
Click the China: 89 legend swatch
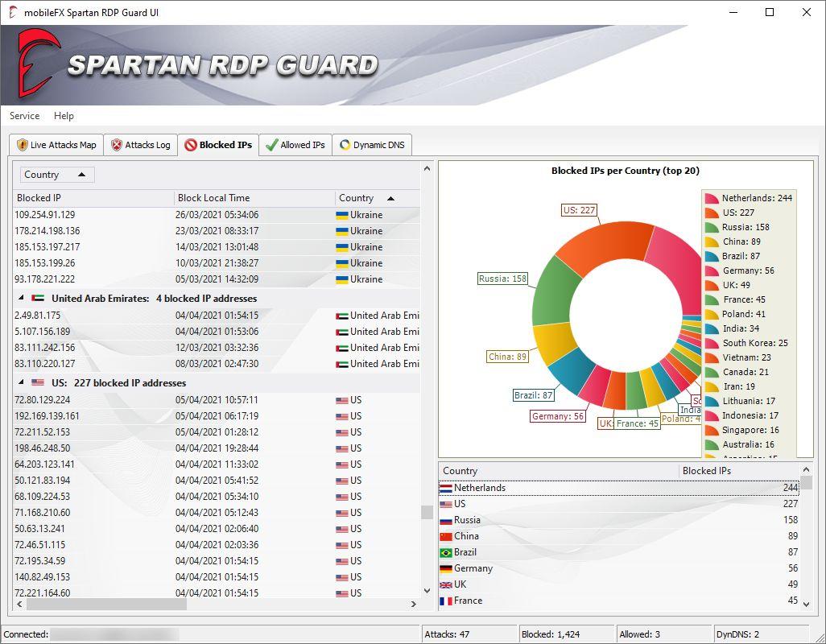(712, 242)
